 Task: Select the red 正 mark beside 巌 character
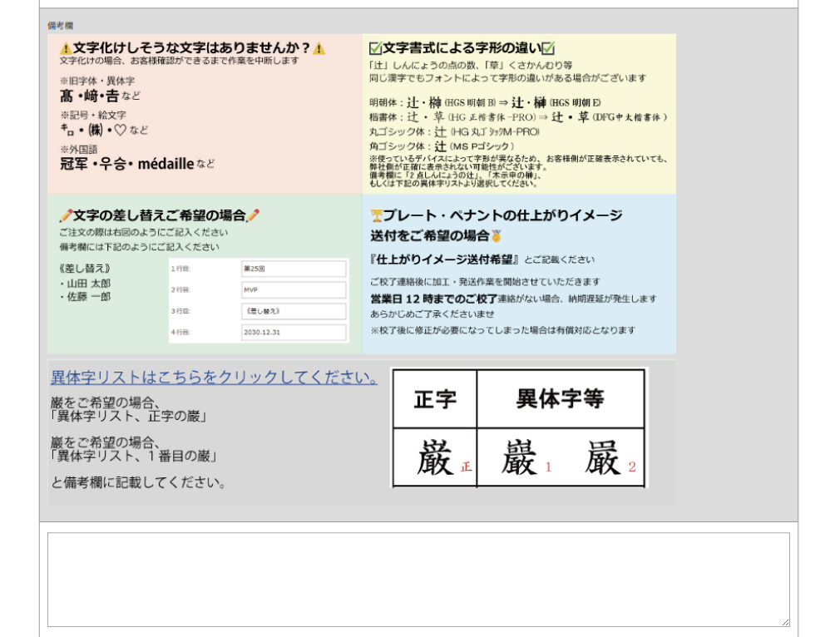[467, 466]
